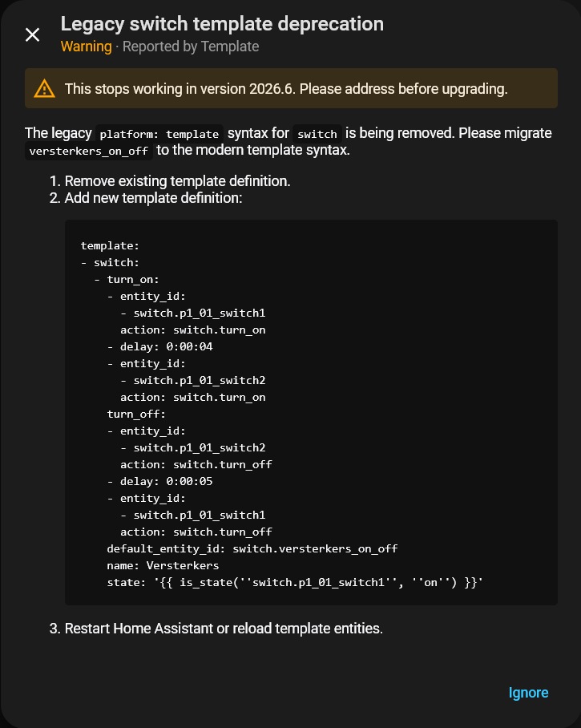The image size is (581, 728).
Task: Click the orange warning triangle icon
Action: [x=45, y=89]
